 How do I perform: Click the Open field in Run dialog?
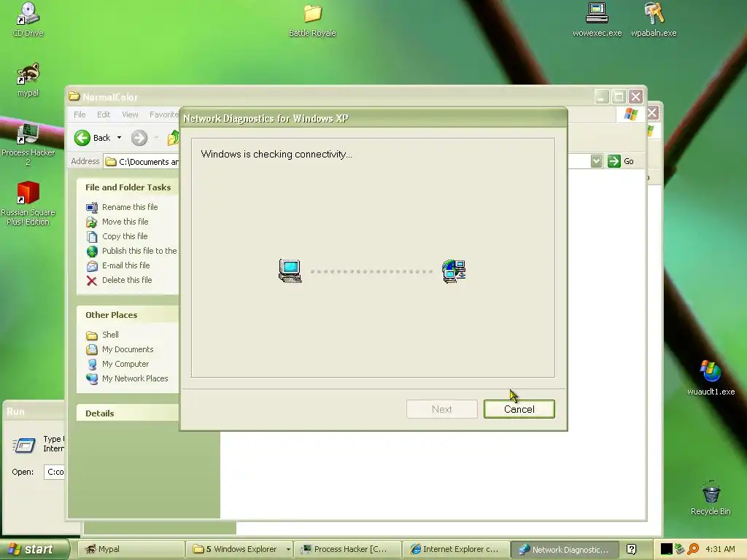point(54,472)
